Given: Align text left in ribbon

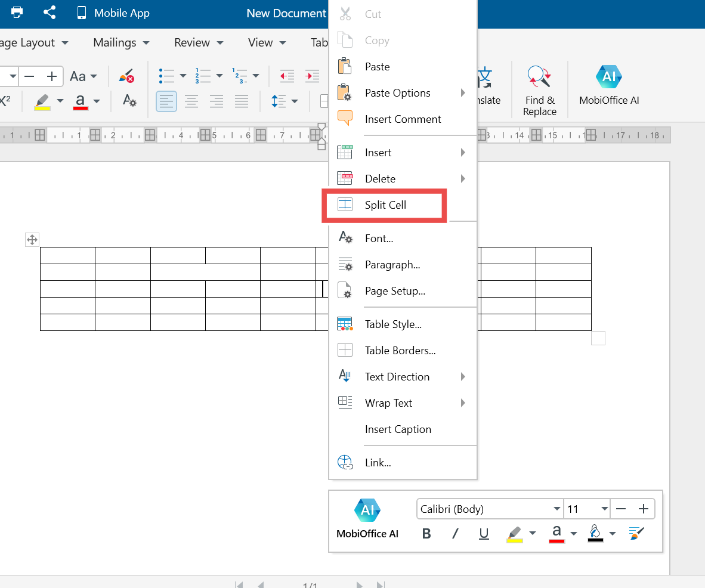Looking at the screenshot, I should tap(166, 101).
